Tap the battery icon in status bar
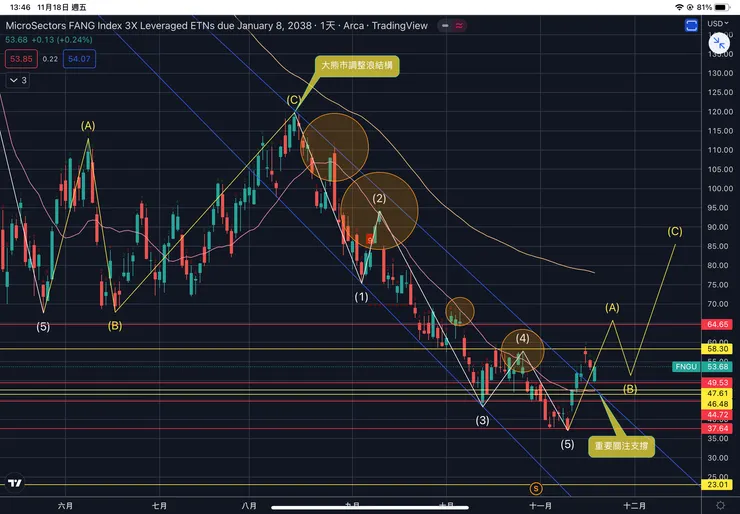 coord(723,7)
